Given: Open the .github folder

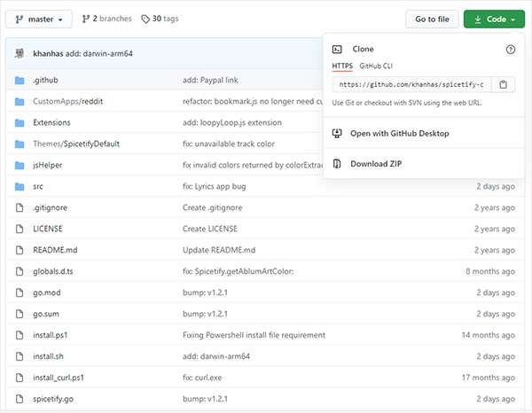Looking at the screenshot, I should point(45,81).
